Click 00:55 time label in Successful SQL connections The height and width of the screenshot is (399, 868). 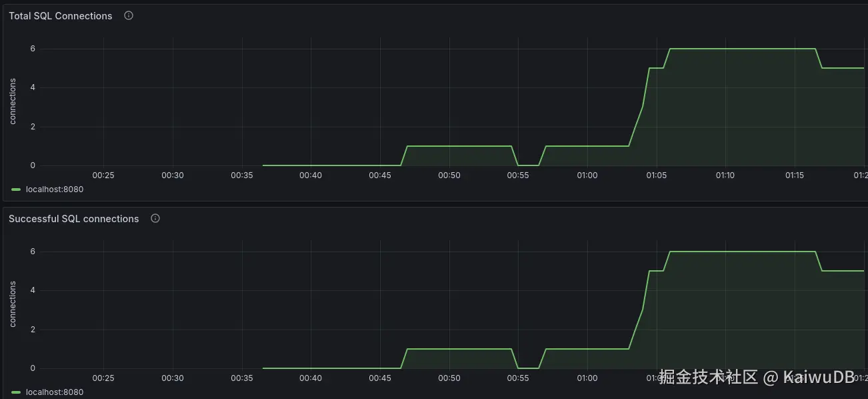(x=518, y=378)
